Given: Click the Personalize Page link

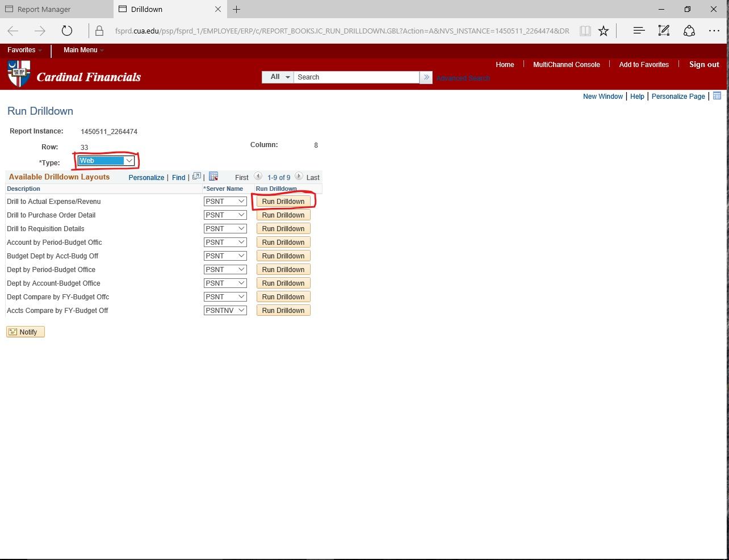Looking at the screenshot, I should pyautogui.click(x=678, y=97).
